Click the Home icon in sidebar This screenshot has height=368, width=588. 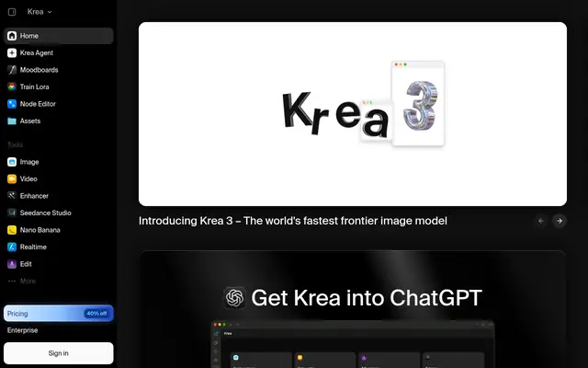coord(12,36)
